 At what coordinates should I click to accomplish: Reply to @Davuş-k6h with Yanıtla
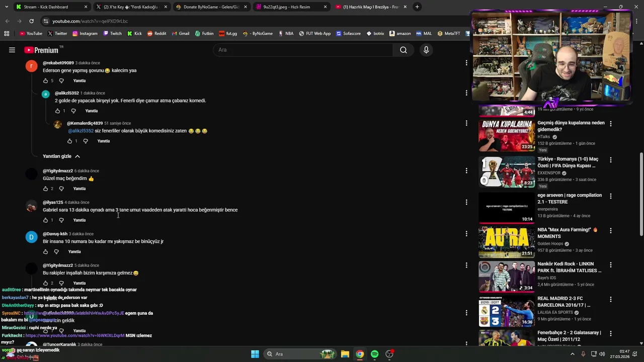(74, 251)
